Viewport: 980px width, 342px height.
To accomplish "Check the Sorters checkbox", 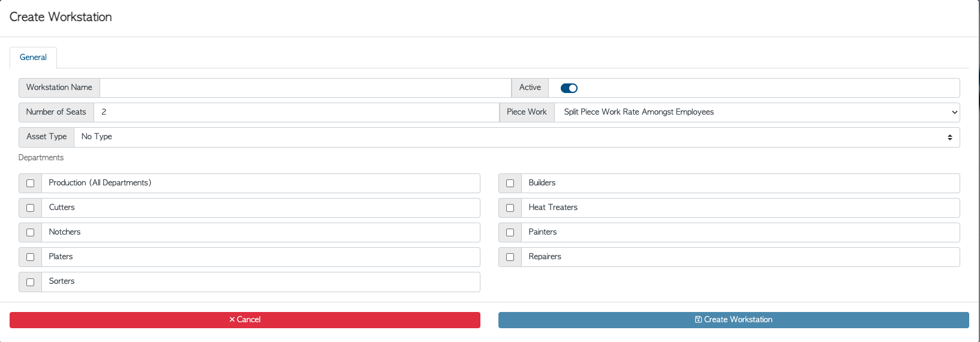I will 31,282.
